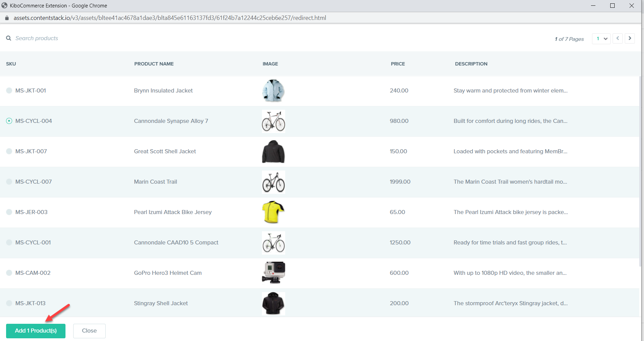Screen dimensions: 644x341
Task: Deselect the Cannondale Synapse Alloy 7 radio button
Action: 9,121
